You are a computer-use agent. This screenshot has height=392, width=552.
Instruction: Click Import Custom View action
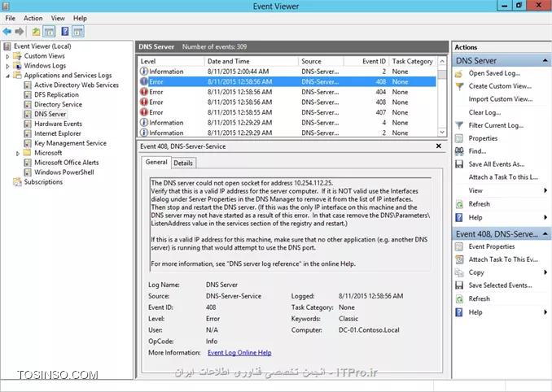500,99
